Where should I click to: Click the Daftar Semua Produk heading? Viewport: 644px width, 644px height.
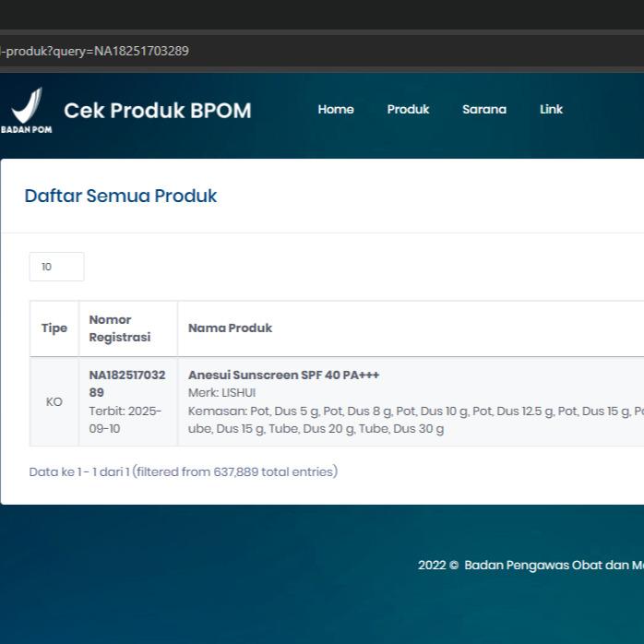tap(121, 196)
